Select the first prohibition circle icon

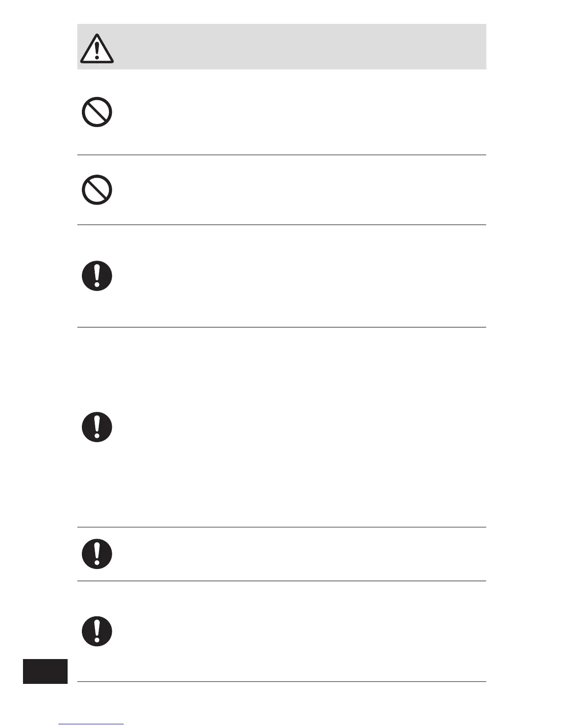[x=97, y=112]
